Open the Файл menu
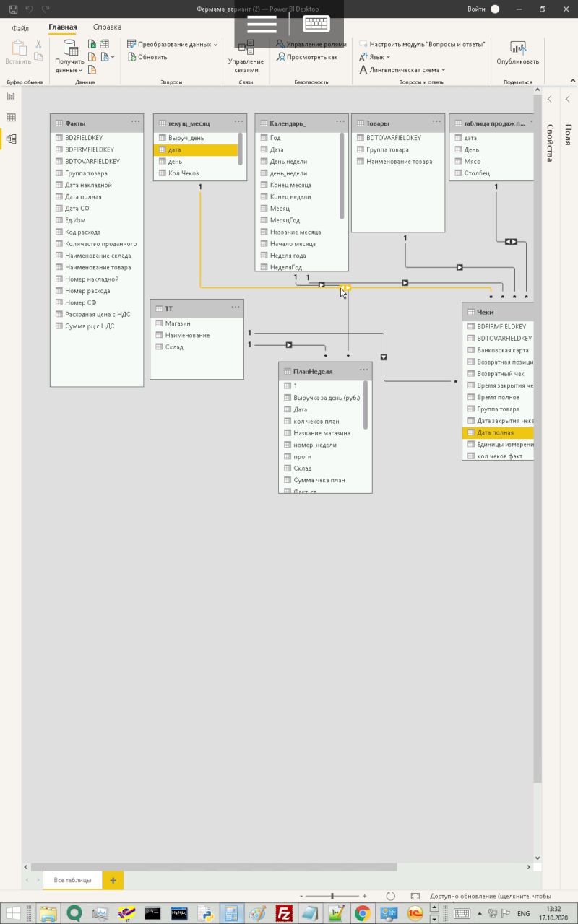578x924 pixels. 20,28
